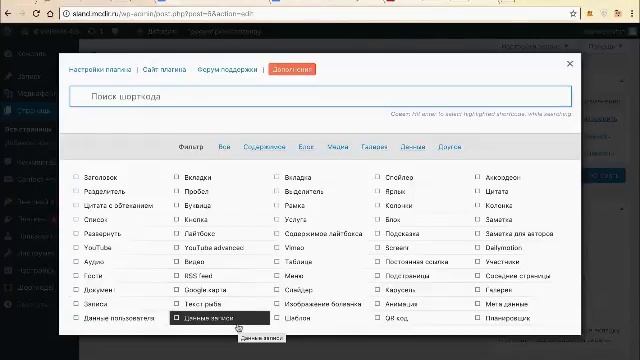Filter shortcodes by Блок category

306,147
